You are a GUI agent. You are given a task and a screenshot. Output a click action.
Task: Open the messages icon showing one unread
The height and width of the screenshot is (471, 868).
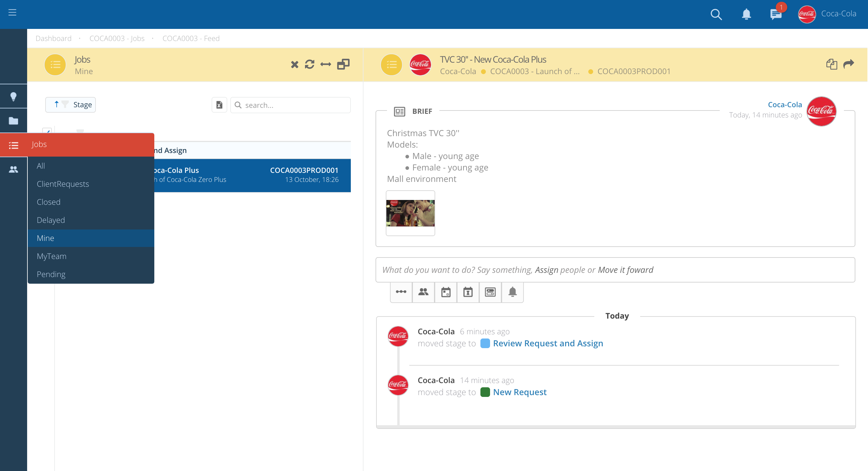(775, 14)
